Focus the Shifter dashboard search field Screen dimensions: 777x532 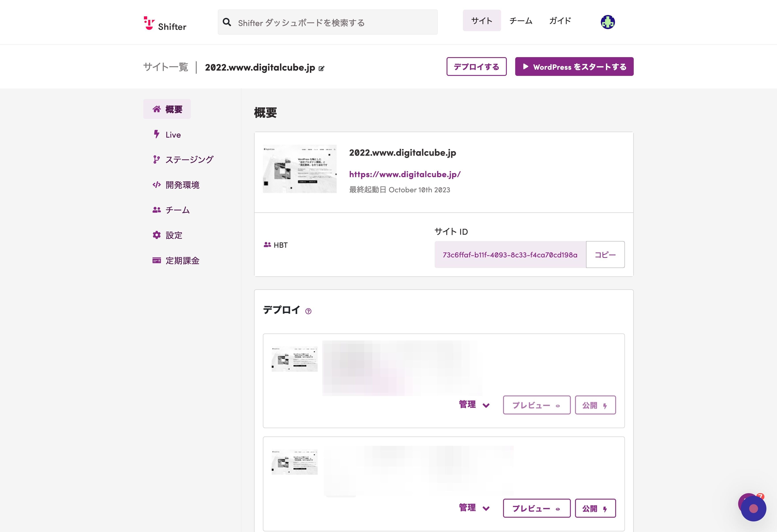[x=328, y=22]
